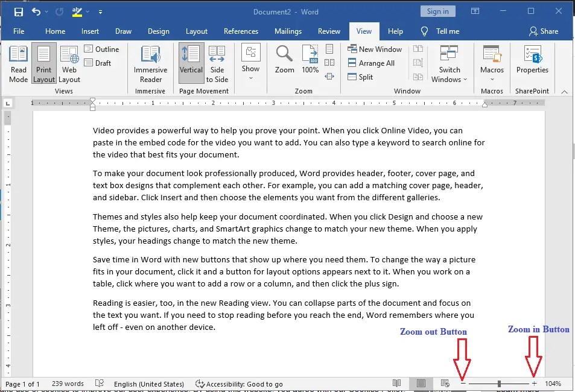Select Web Layout icon in status bar
This screenshot has width=575, height=392.
(x=445, y=383)
